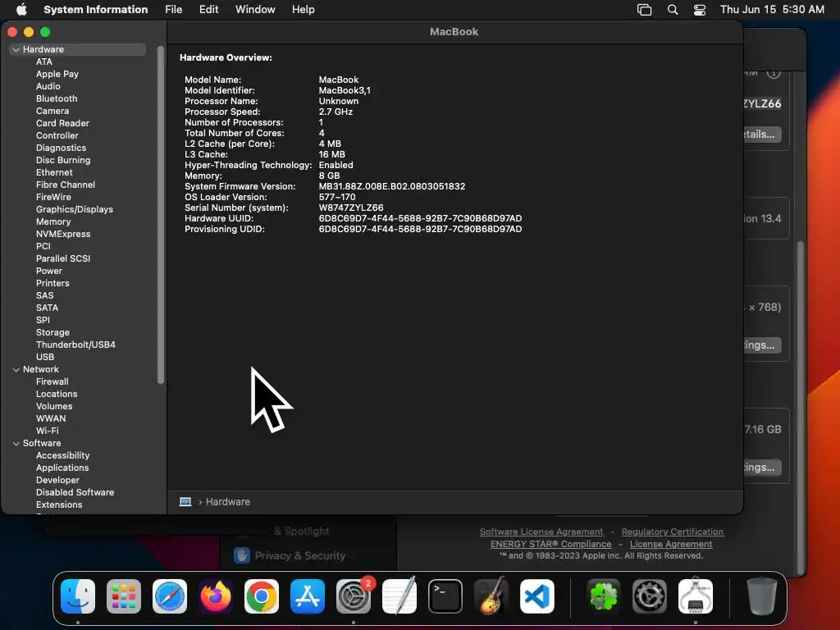Open Spotlight search in menu bar

click(x=673, y=10)
